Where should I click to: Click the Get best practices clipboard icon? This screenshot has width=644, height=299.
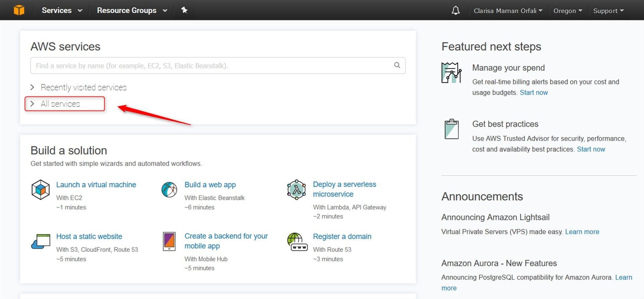click(x=451, y=129)
